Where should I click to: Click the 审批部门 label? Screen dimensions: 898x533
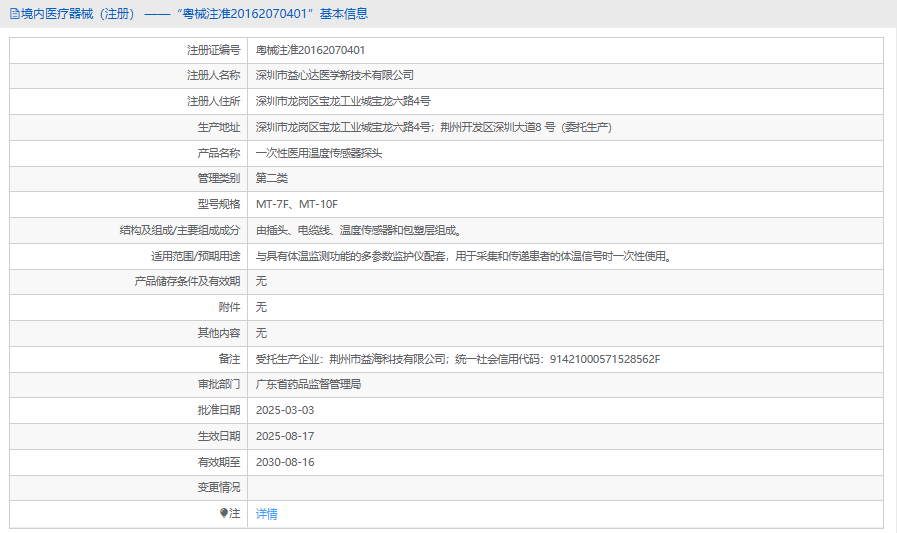[x=219, y=384]
